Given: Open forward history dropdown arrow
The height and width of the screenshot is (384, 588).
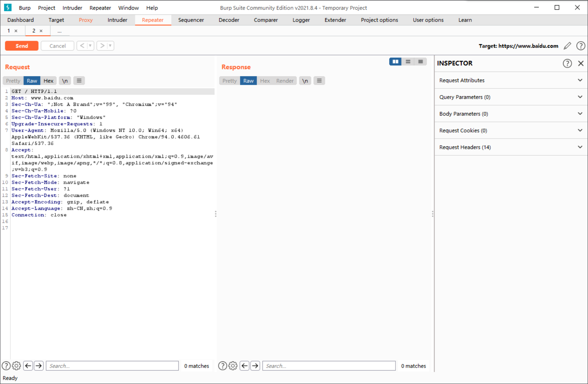Looking at the screenshot, I should point(110,46).
